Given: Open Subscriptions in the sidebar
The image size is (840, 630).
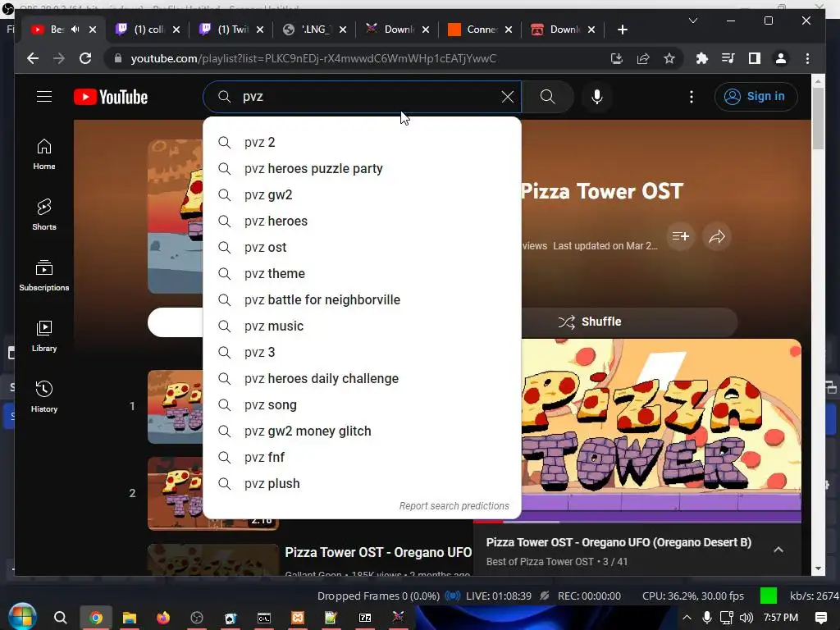Looking at the screenshot, I should pos(44,276).
